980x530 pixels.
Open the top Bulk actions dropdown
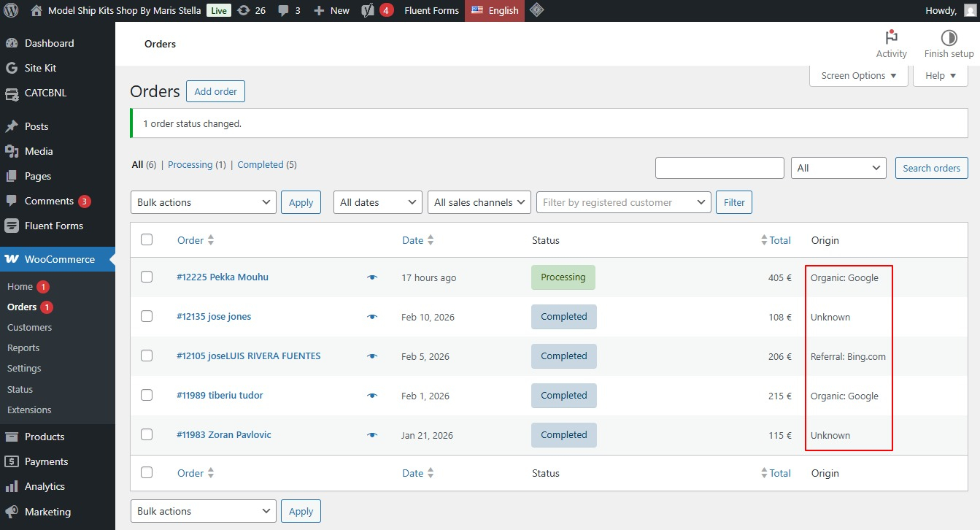[203, 202]
